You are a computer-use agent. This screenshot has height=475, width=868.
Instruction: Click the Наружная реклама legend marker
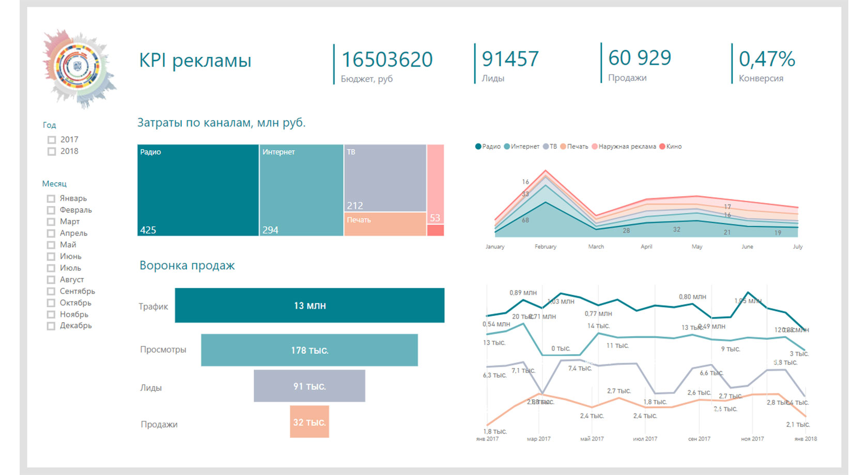click(x=595, y=147)
